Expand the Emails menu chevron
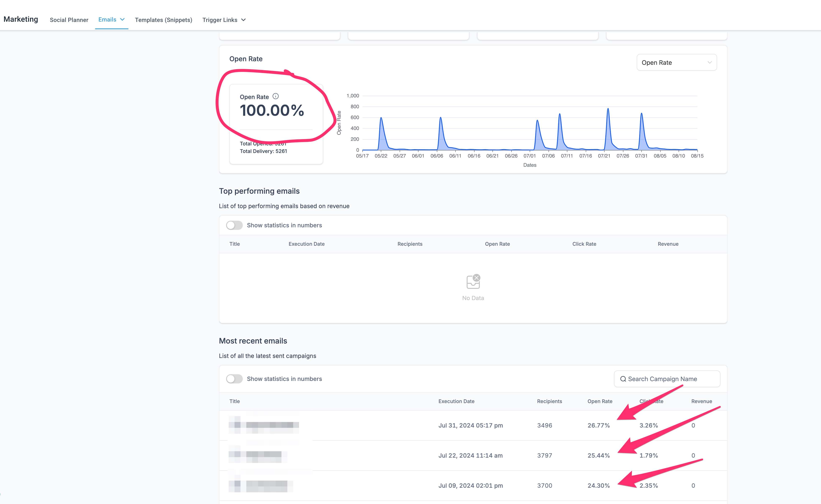 coord(122,20)
